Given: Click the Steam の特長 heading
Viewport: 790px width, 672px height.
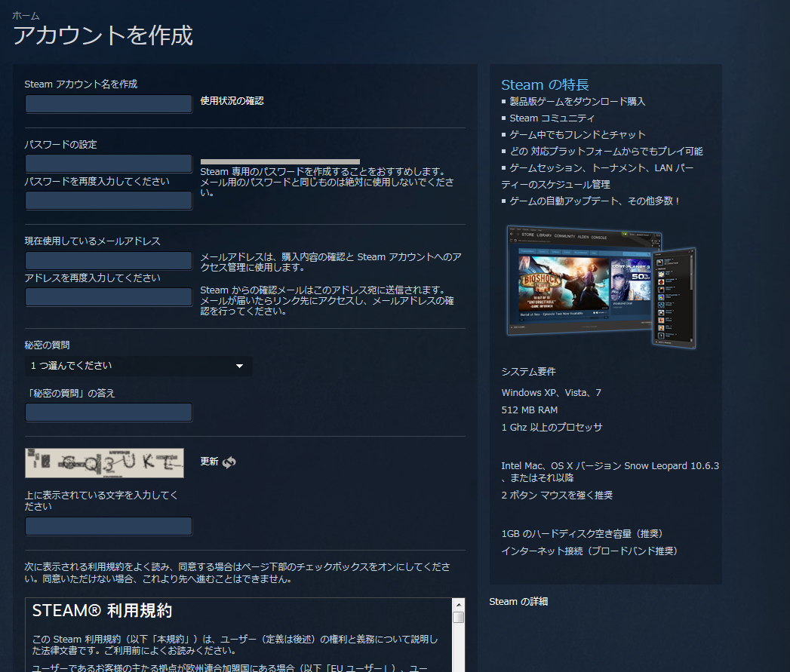Looking at the screenshot, I should (545, 84).
